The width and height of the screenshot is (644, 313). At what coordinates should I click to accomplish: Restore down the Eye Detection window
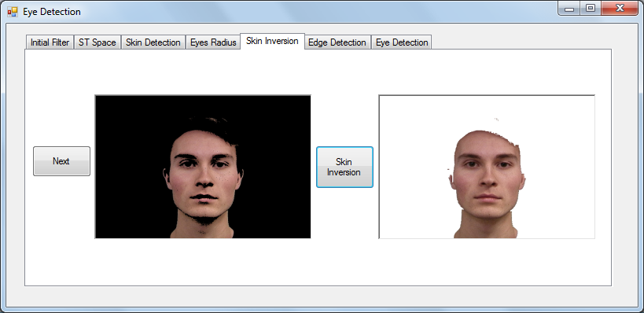pos(591,8)
